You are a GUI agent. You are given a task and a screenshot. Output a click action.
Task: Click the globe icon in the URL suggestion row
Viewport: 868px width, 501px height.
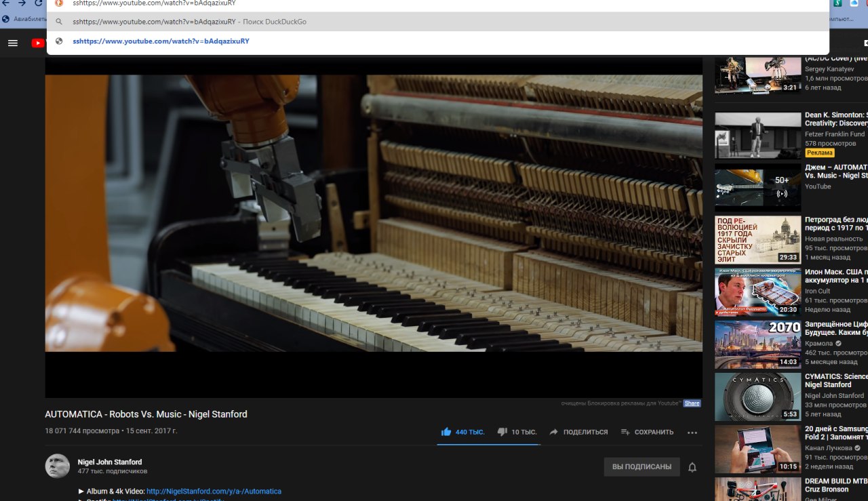(x=59, y=41)
